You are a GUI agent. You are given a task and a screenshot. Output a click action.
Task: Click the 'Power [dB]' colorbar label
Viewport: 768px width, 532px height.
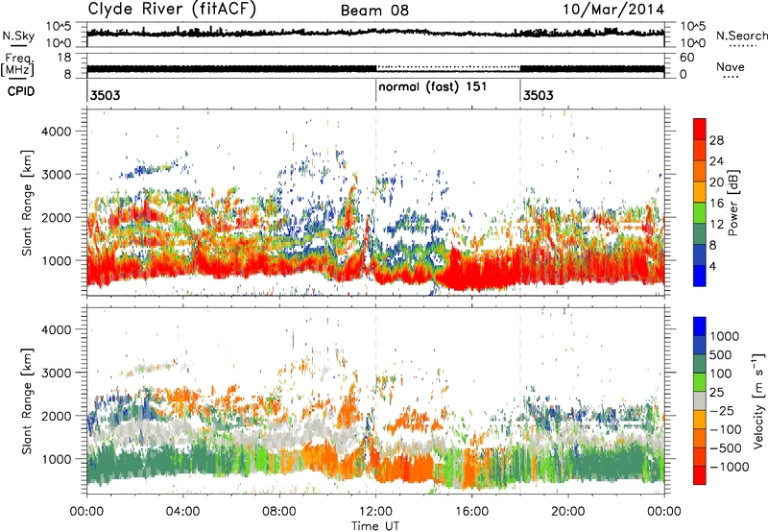(x=732, y=203)
